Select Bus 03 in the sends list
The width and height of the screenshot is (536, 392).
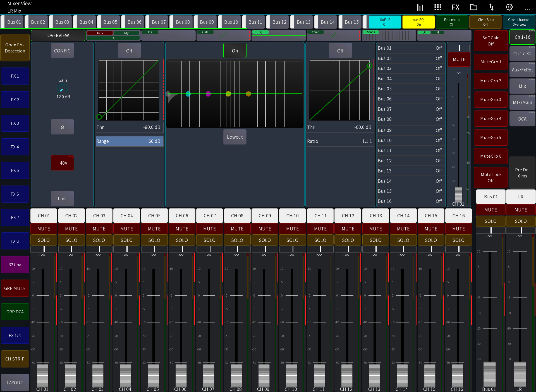[x=410, y=68]
